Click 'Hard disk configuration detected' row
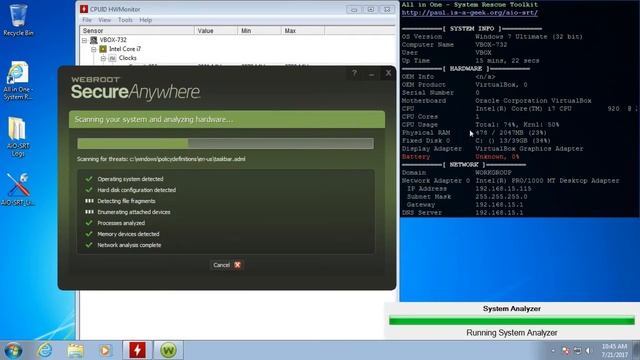The image size is (640, 360). pyautogui.click(x=130, y=190)
